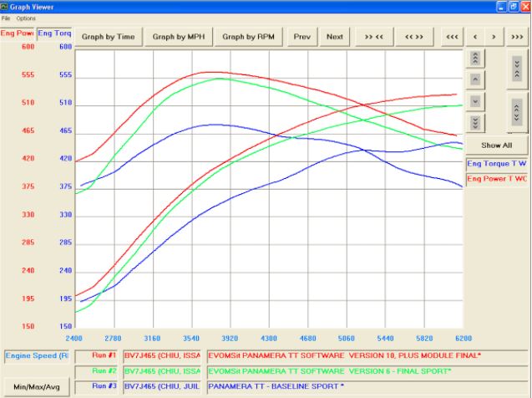Click the single up chevron scroll button
Image resolution: width=532 pixels, height=398 pixels.
click(x=475, y=79)
